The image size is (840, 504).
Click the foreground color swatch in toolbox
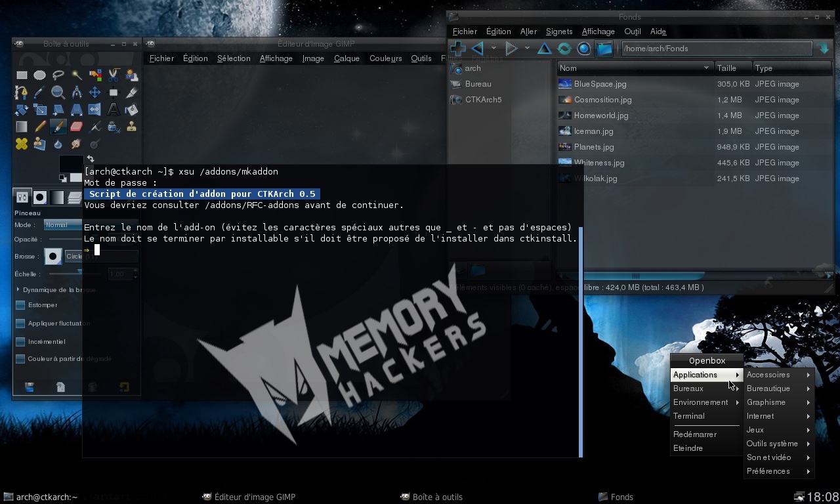coord(70,163)
